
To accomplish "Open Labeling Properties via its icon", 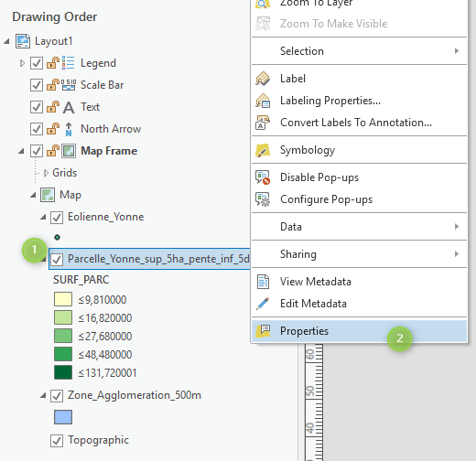I will click(263, 101).
